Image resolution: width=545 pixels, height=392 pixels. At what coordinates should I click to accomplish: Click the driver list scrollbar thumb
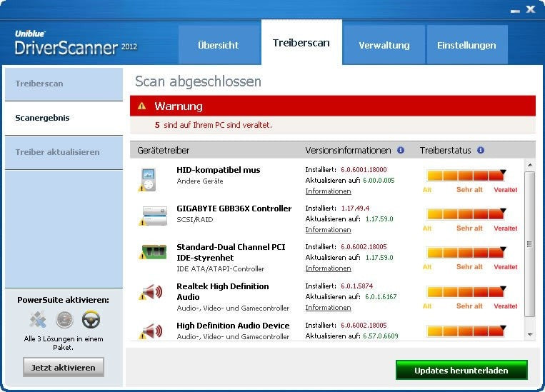click(530, 244)
